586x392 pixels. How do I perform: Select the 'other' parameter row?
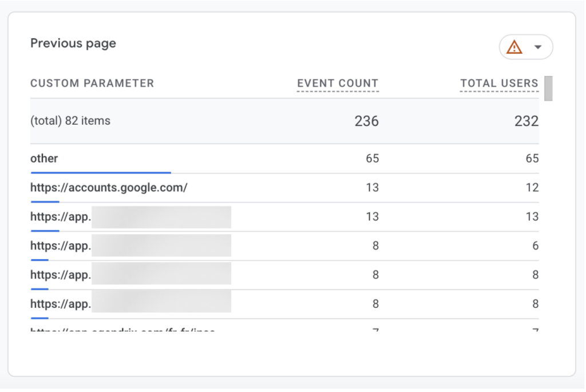(44, 159)
